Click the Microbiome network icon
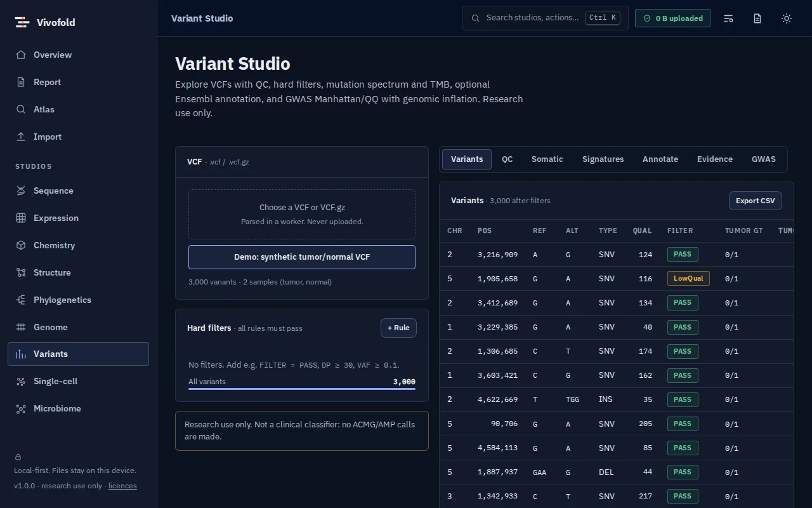 [21, 408]
